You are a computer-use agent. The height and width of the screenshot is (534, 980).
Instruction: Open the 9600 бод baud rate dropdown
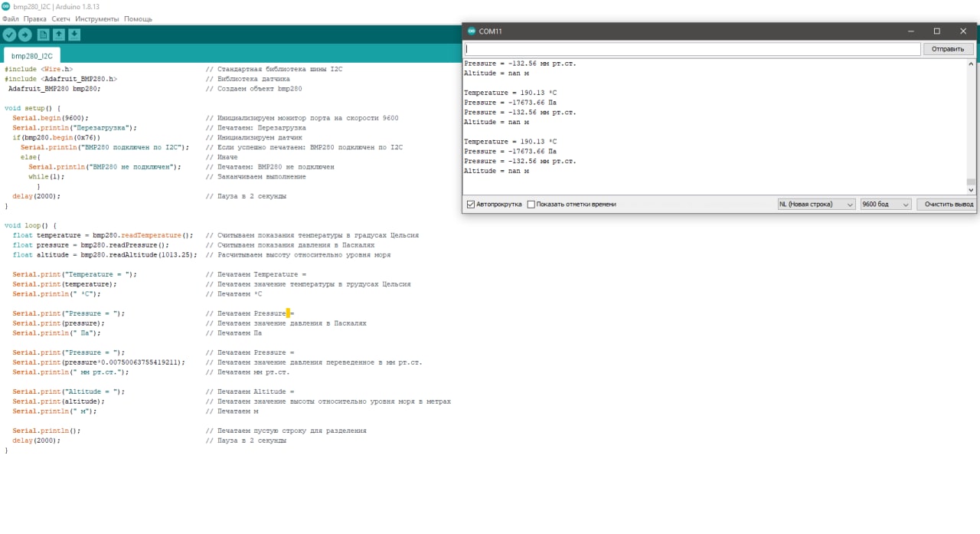pyautogui.click(x=886, y=205)
